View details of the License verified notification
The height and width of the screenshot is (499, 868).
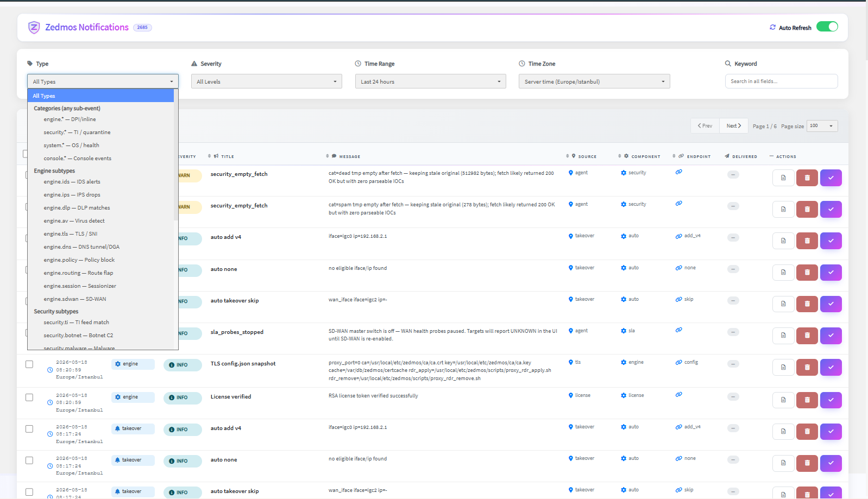783,400
